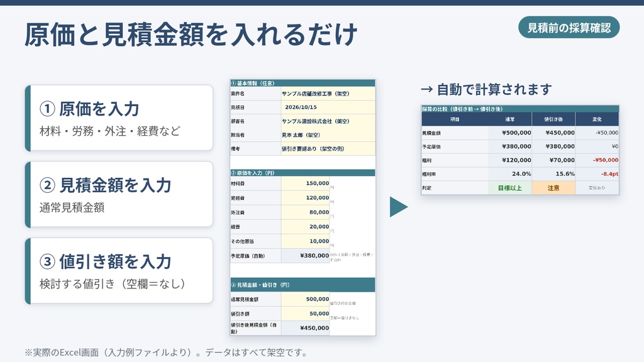Image resolution: width=644 pixels, height=362 pixels.
Task: Click the 通常 column header
Action: click(x=509, y=119)
